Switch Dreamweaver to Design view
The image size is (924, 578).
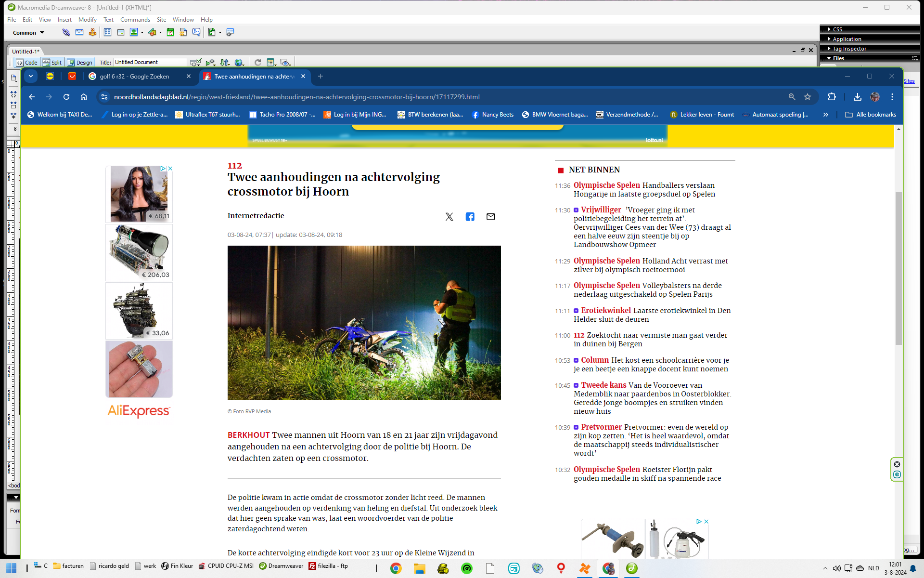[x=80, y=62]
